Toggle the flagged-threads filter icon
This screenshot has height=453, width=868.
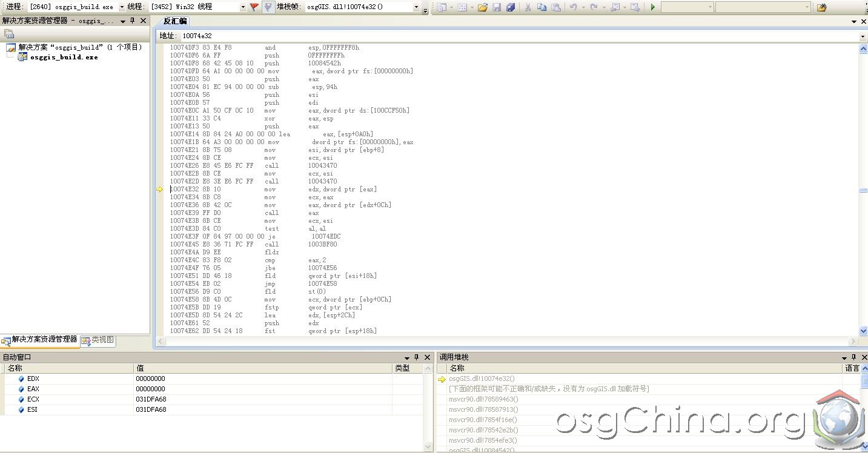(268, 7)
